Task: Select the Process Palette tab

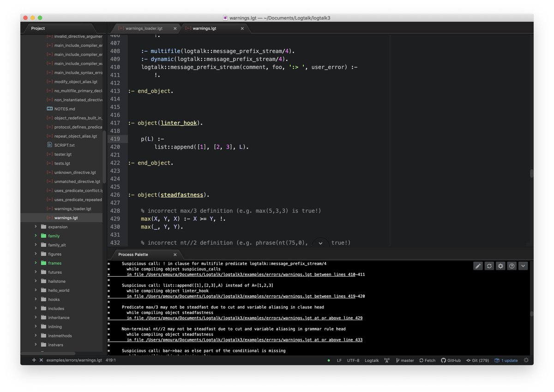Action: [x=133, y=254]
